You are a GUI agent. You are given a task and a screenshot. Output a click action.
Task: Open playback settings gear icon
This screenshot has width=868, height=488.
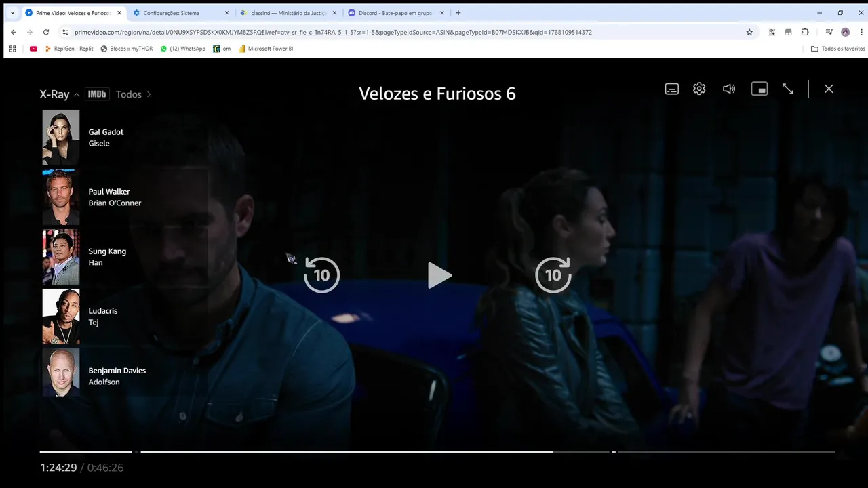699,89
